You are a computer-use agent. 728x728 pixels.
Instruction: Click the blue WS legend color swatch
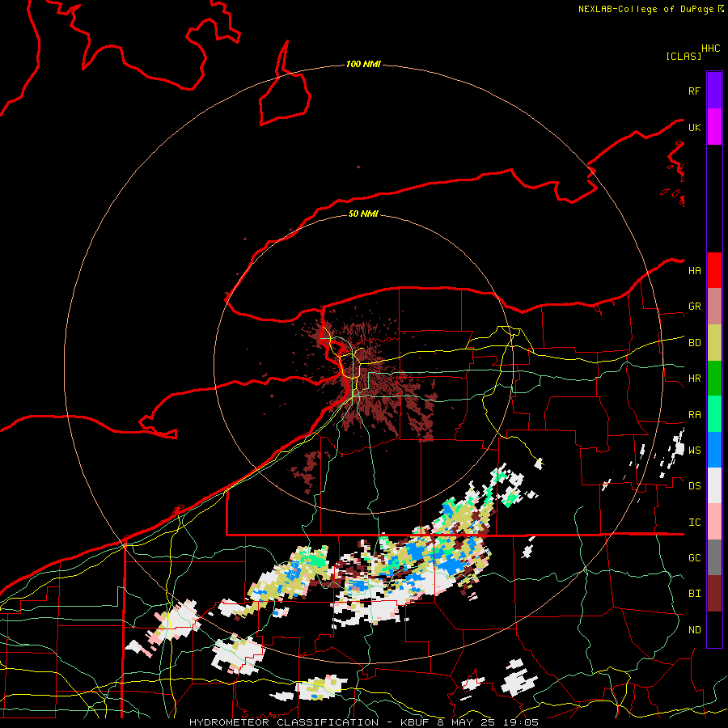(x=714, y=450)
